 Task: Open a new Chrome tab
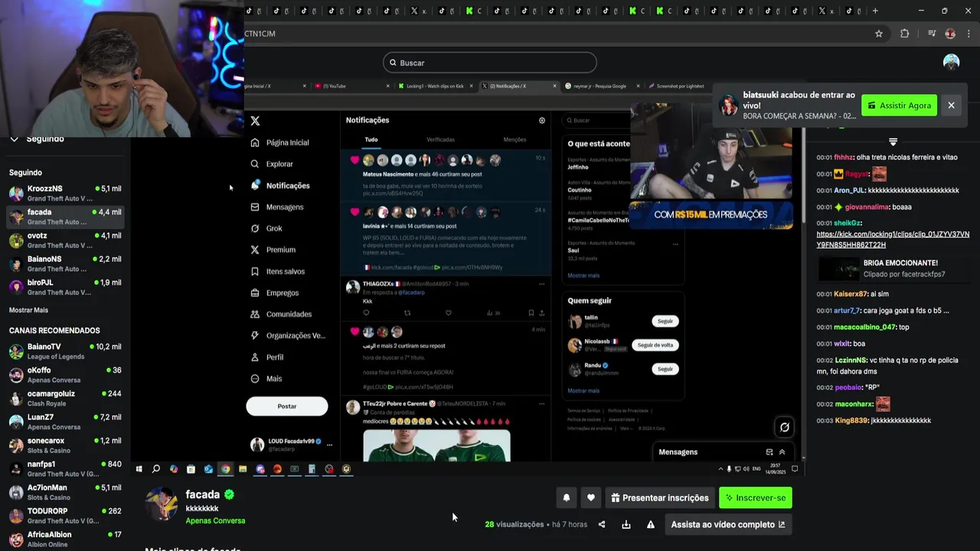pos(875,11)
